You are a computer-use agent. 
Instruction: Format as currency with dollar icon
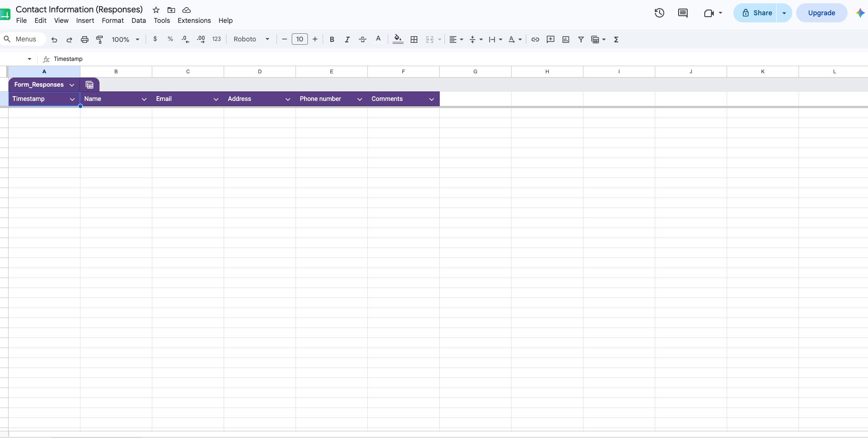155,39
